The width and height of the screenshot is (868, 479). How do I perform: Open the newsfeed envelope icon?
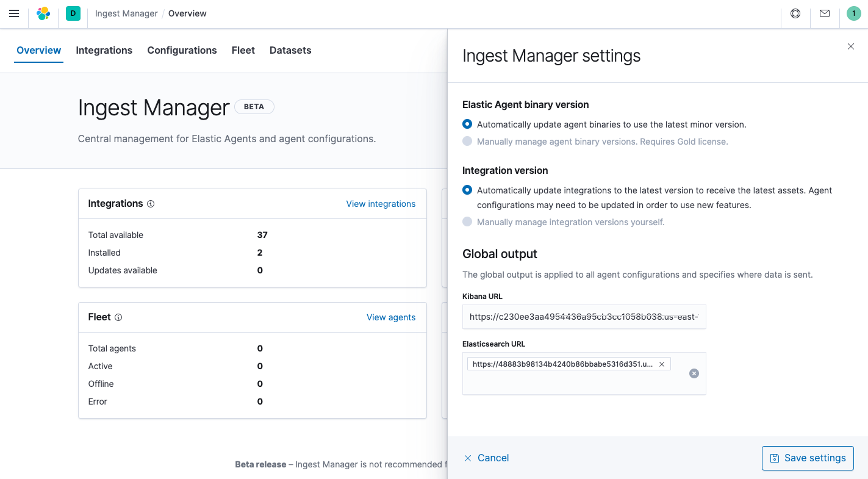(824, 13)
